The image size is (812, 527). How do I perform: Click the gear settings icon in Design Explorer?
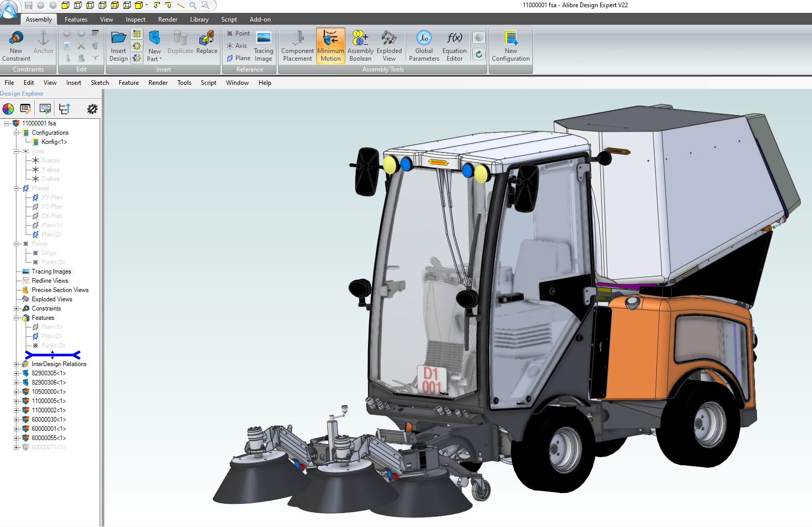[x=93, y=108]
